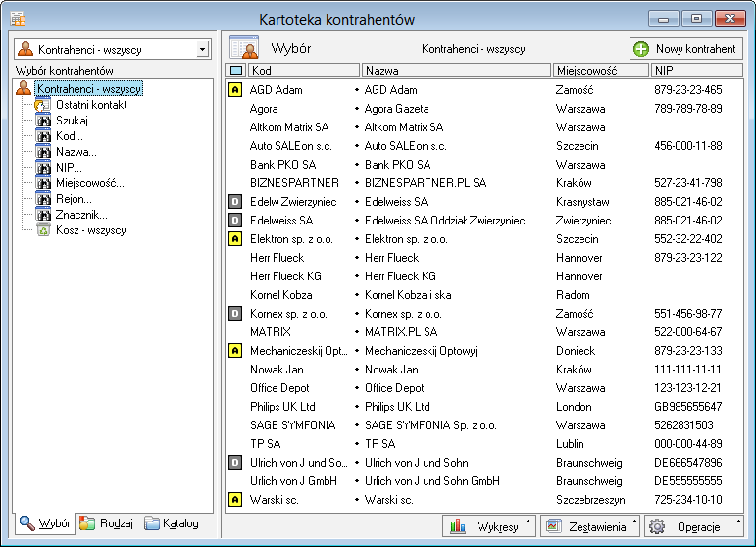The width and height of the screenshot is (756, 547).
Task: Select SAGE SYMFONIA Sp. z o.o. name
Action: click(430, 425)
